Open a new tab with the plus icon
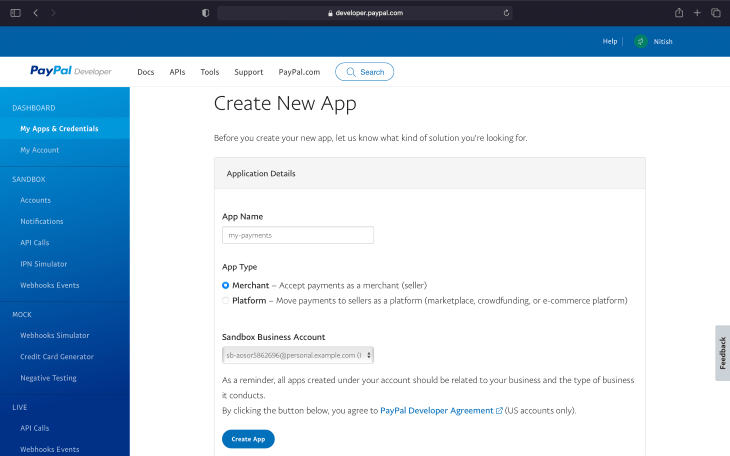 (x=697, y=13)
